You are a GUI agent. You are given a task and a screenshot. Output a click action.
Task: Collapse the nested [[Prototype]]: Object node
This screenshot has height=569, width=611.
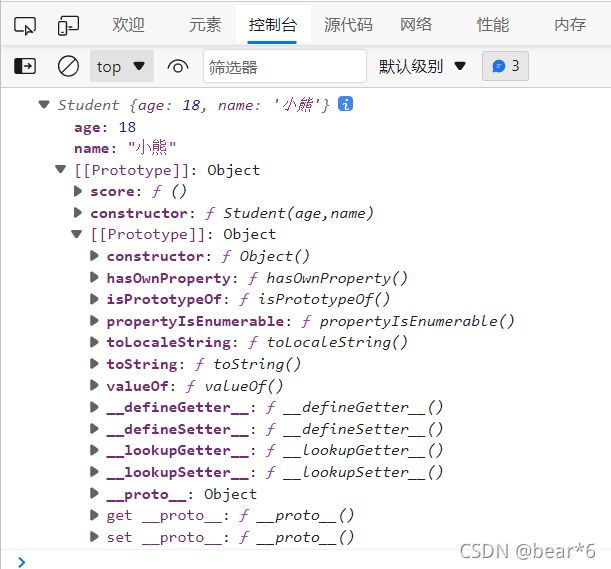click(77, 234)
